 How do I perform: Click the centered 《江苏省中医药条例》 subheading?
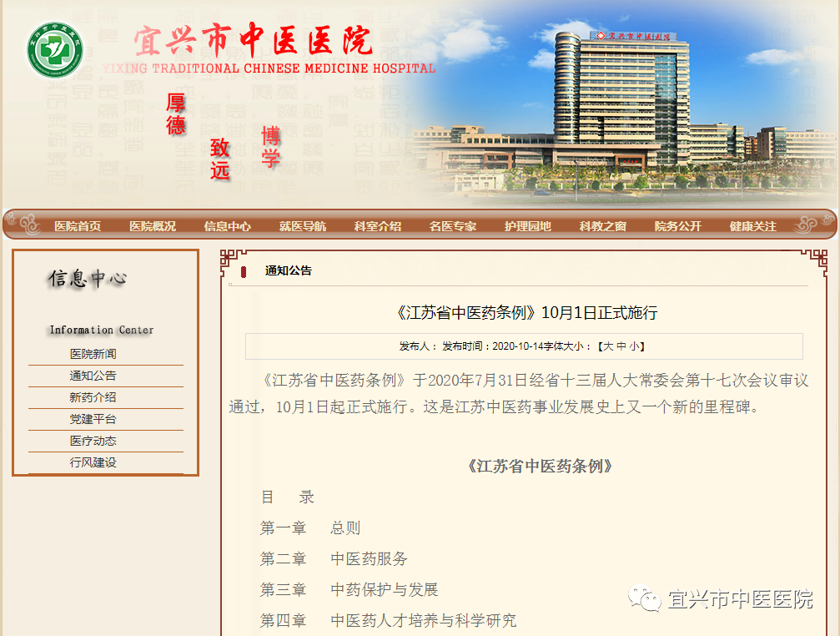[540, 467]
